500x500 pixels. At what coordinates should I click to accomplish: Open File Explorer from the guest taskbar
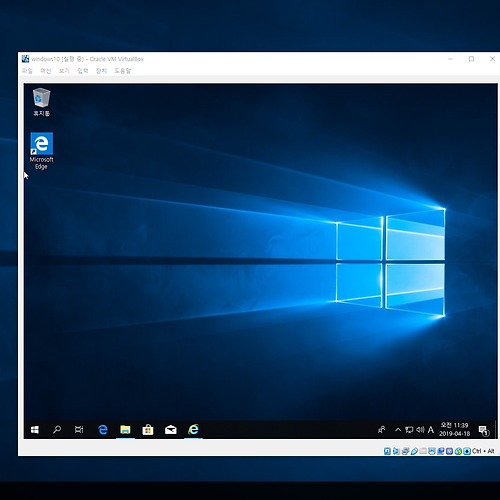point(125,430)
